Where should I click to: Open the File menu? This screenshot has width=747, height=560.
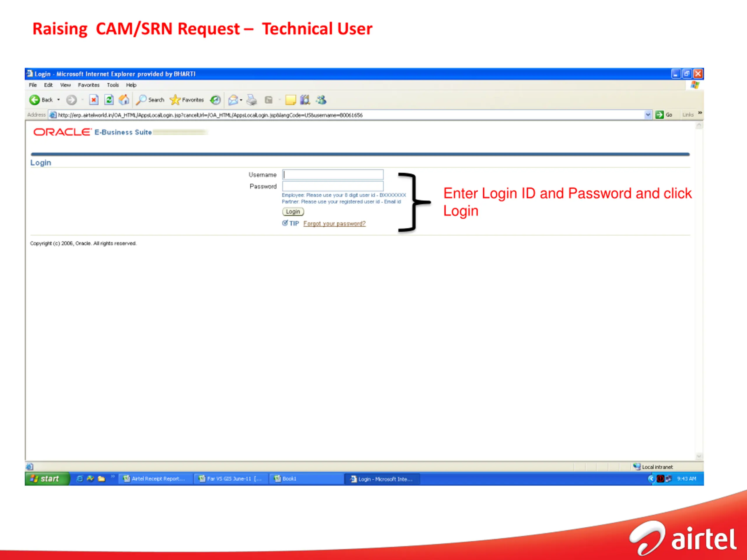pyautogui.click(x=33, y=85)
